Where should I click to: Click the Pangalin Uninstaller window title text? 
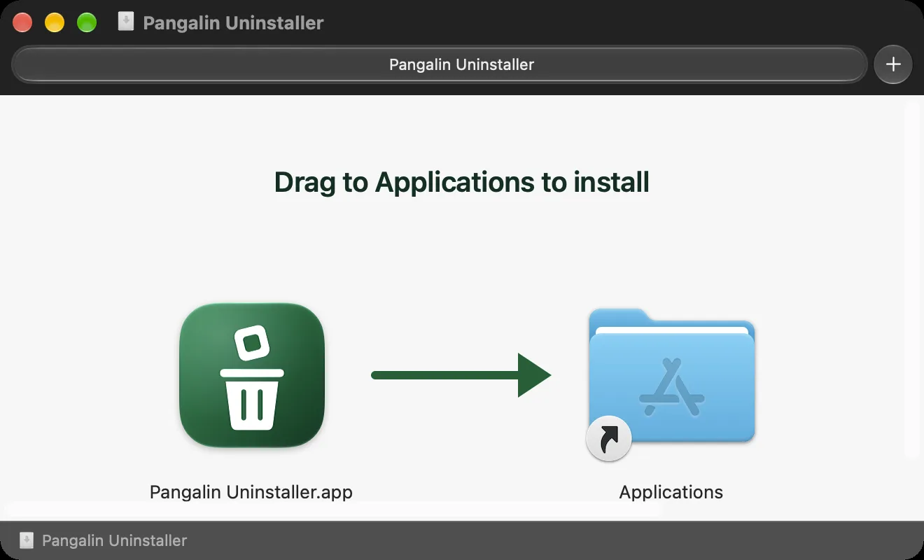[x=233, y=22]
